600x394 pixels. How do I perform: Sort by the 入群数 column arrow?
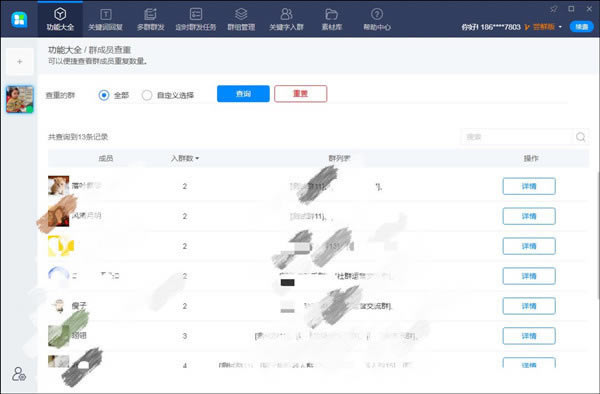(197, 158)
